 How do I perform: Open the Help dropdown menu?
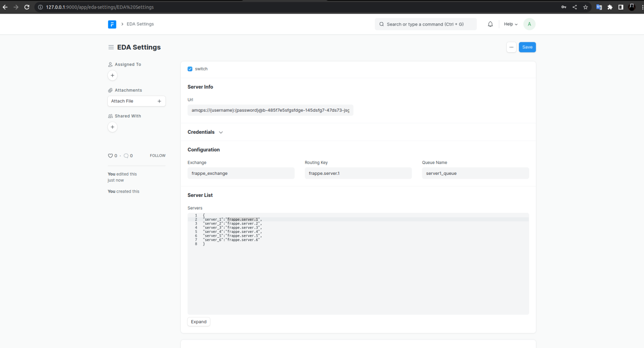click(511, 24)
